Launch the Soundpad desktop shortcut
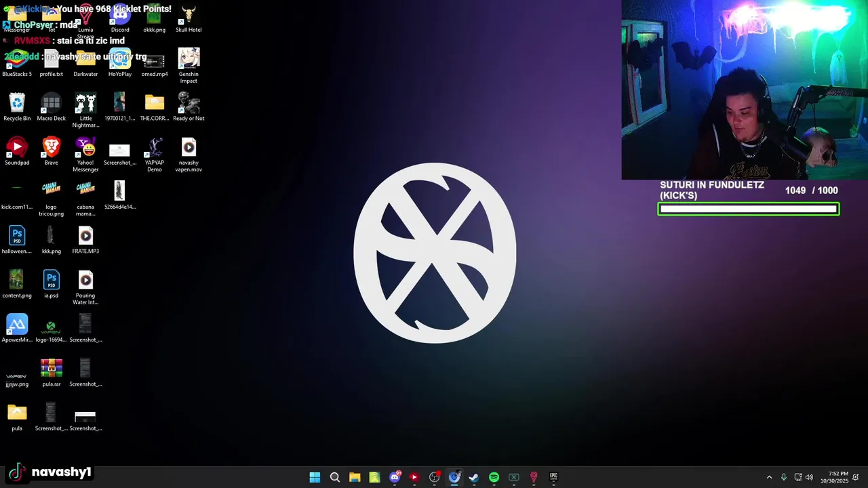The image size is (868, 488). tap(17, 151)
